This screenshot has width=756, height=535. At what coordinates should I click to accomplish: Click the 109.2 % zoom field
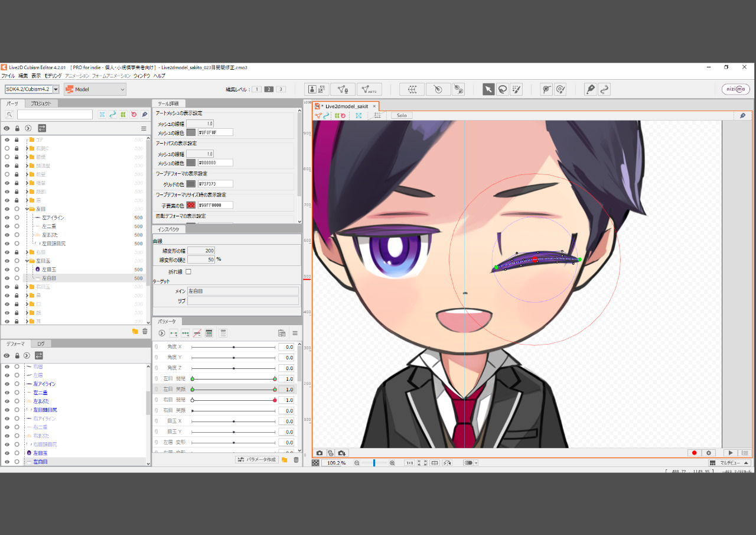pos(335,463)
